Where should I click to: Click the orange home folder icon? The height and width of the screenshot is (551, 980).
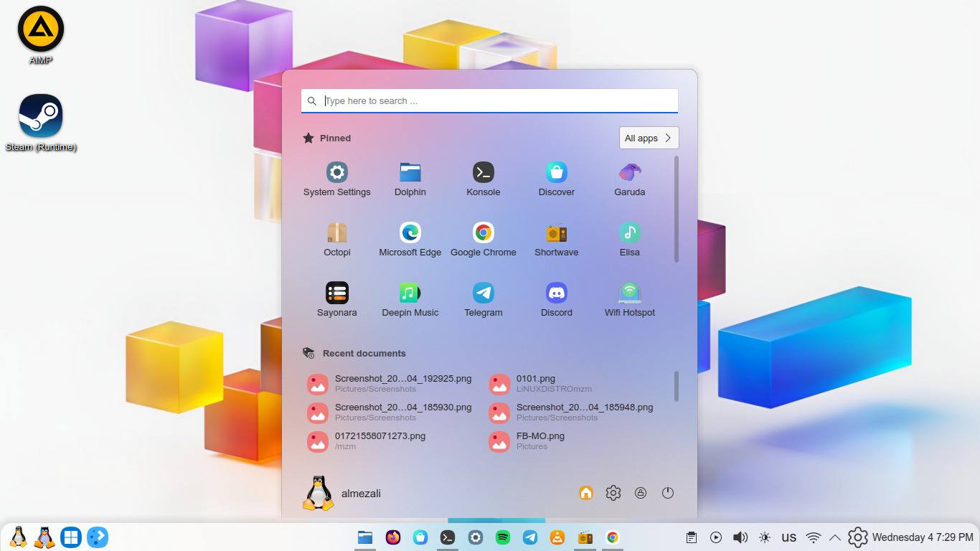coord(585,493)
